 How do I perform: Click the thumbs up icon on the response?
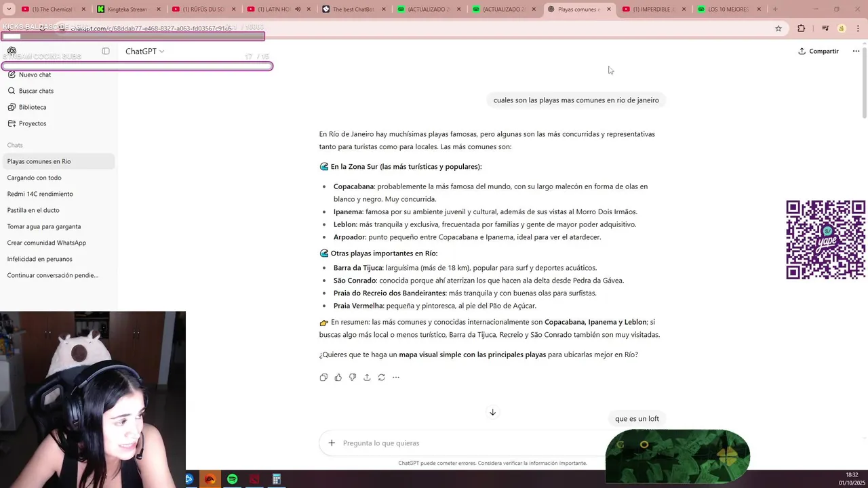338,378
